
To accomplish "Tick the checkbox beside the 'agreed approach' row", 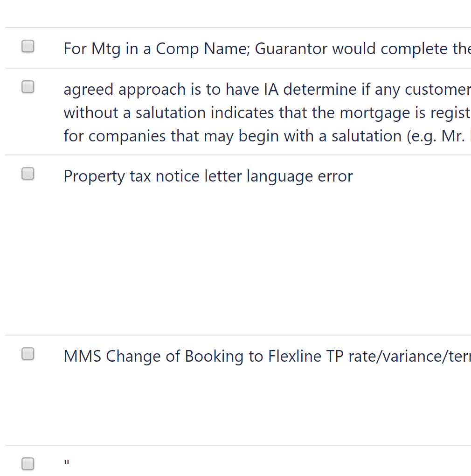I will coord(28,87).
